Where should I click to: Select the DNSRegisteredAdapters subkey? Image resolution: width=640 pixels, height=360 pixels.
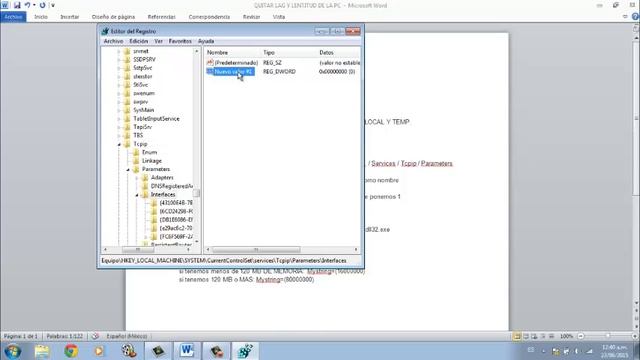tap(171, 186)
